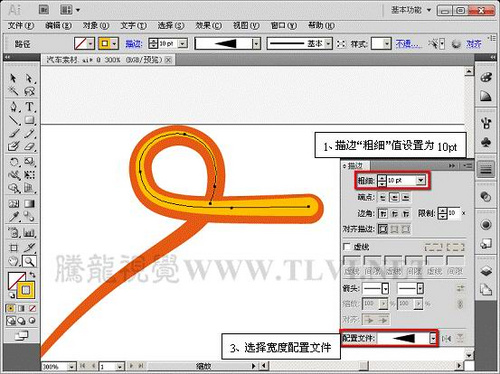500x374 pixels.
Task: Select the Eyedropper tool
Action: click(x=14, y=217)
